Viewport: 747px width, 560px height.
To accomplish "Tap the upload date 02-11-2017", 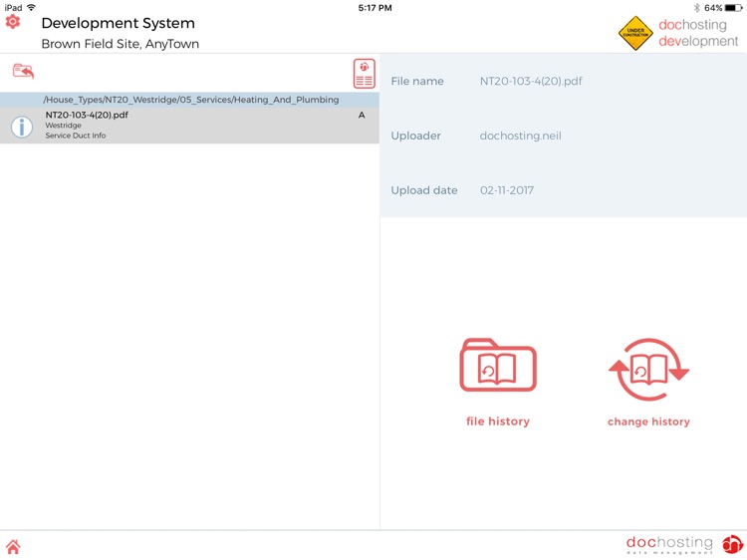I will (507, 190).
